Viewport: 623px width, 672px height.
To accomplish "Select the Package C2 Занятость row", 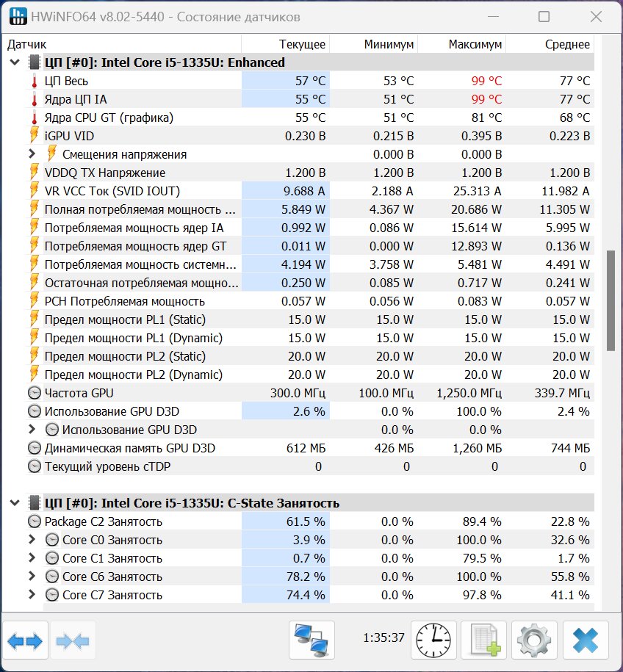I will (x=310, y=521).
